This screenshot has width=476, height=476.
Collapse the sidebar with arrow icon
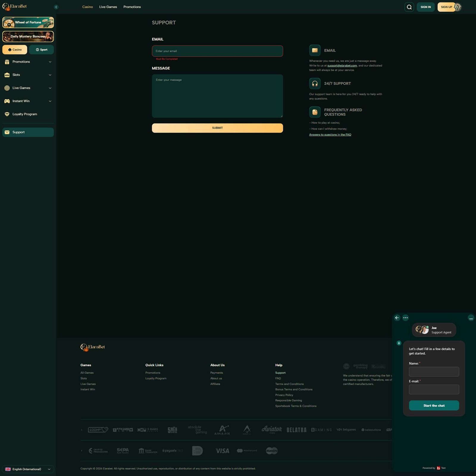click(56, 7)
